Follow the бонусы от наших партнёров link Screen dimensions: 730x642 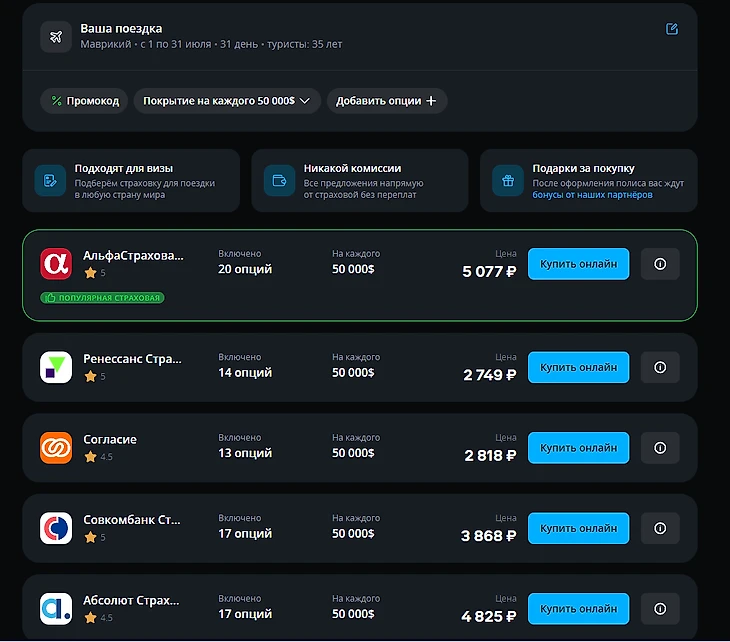click(592, 195)
